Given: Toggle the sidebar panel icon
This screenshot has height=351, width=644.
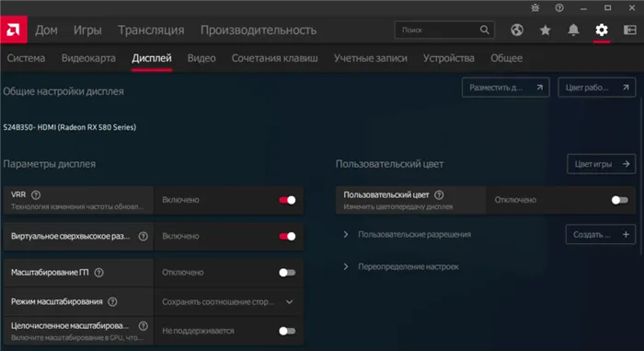Looking at the screenshot, I should (629, 29).
